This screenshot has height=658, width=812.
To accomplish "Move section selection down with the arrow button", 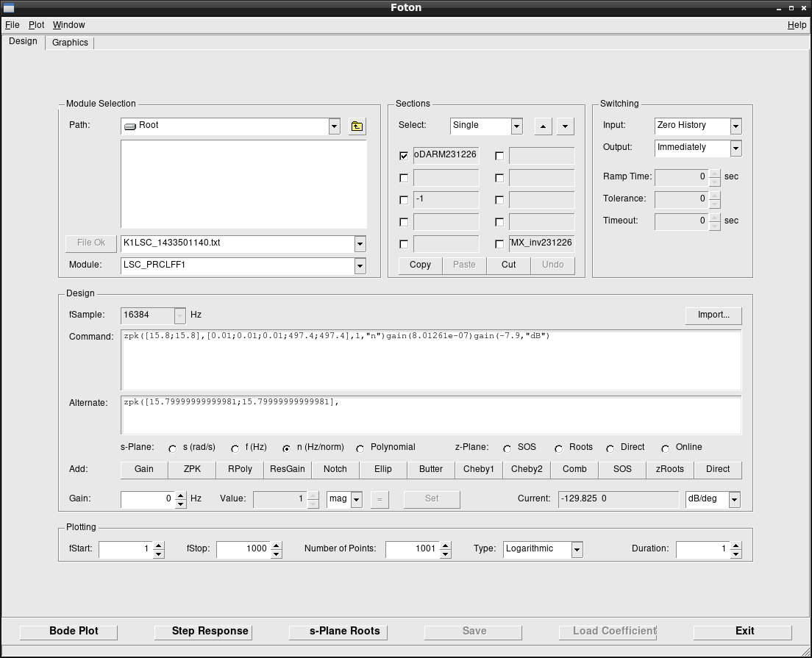I will point(565,126).
